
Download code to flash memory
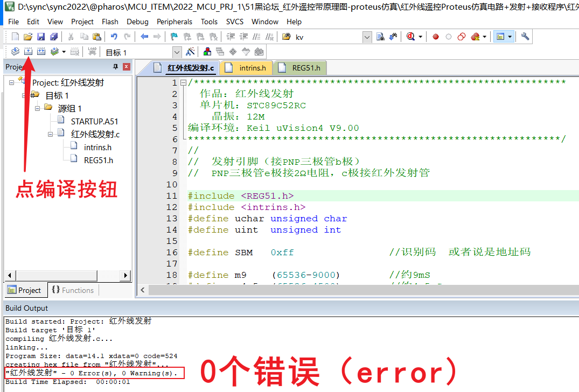pos(91,51)
